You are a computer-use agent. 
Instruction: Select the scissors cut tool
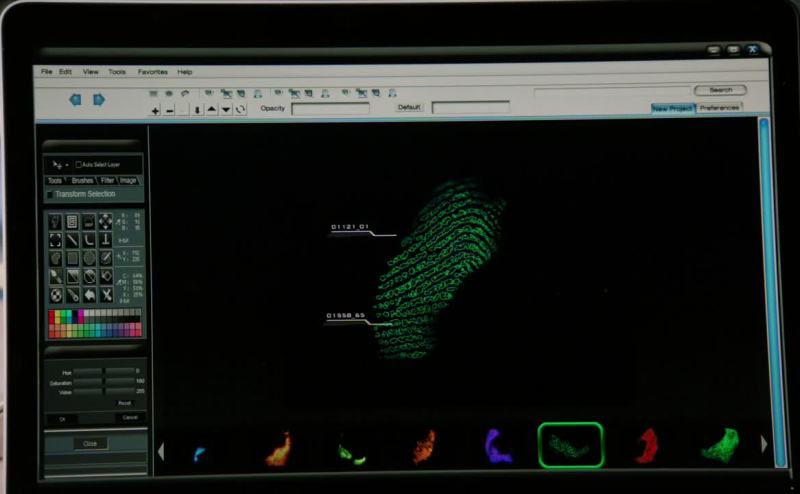[106, 296]
